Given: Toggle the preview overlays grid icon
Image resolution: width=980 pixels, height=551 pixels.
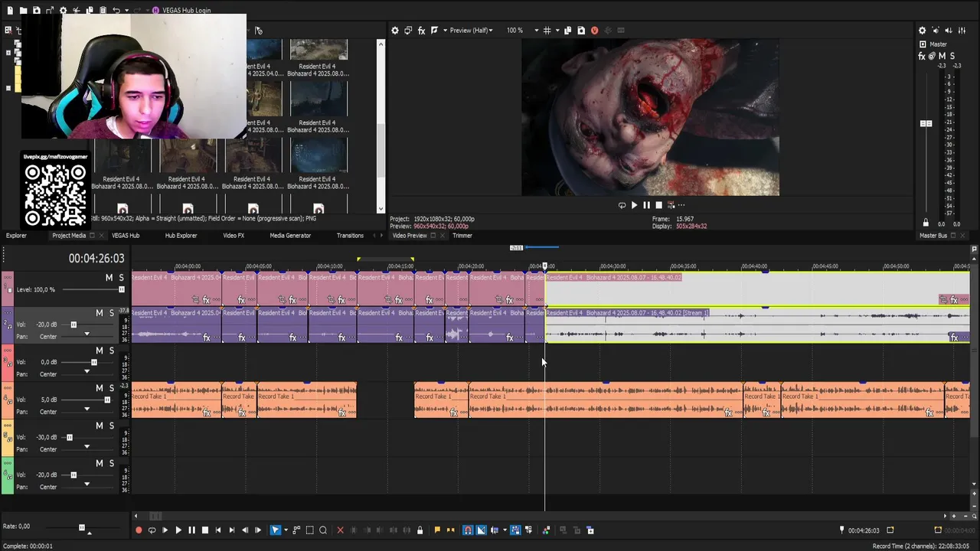Looking at the screenshot, I should tap(547, 31).
